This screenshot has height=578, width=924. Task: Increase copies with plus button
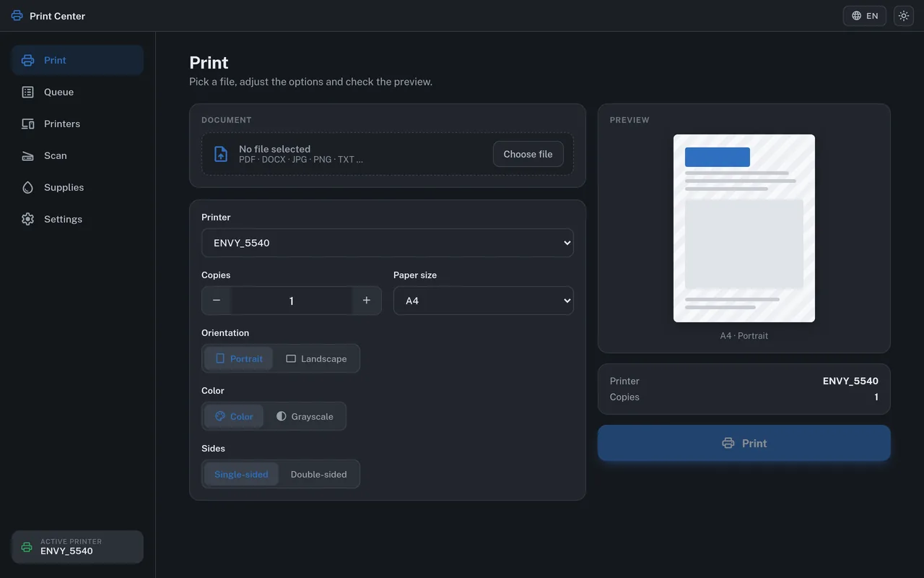pos(367,301)
